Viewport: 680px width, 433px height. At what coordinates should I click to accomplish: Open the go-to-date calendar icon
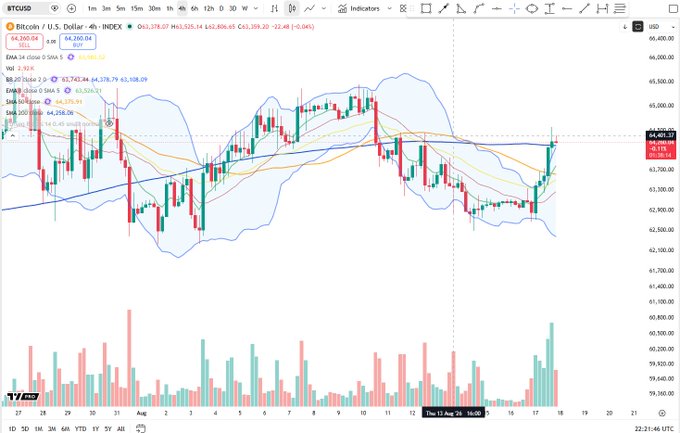point(140,429)
